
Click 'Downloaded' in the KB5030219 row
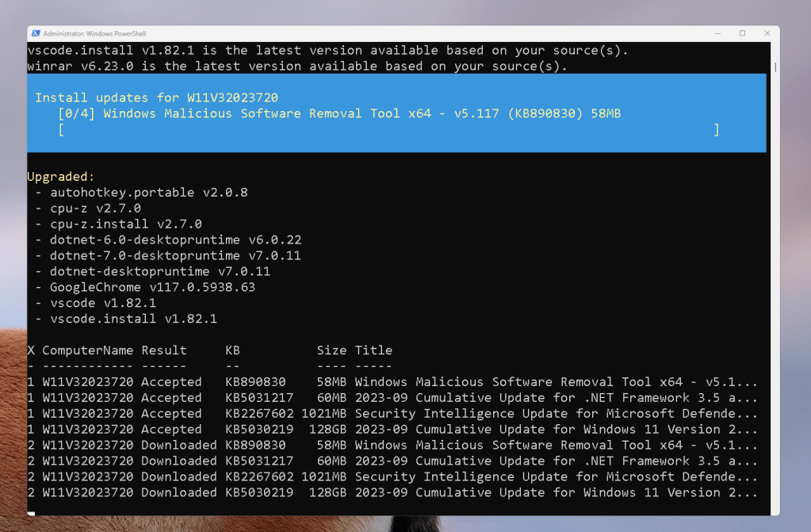[x=179, y=492]
